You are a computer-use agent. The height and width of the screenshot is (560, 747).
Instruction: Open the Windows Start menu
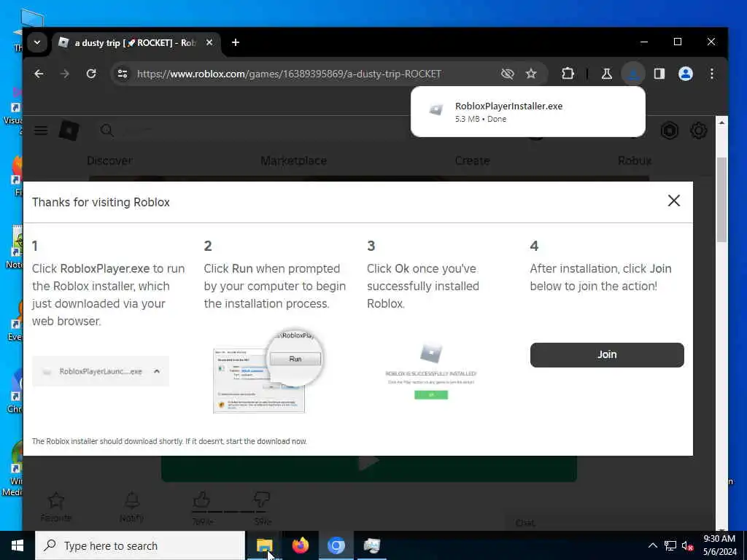click(x=18, y=545)
